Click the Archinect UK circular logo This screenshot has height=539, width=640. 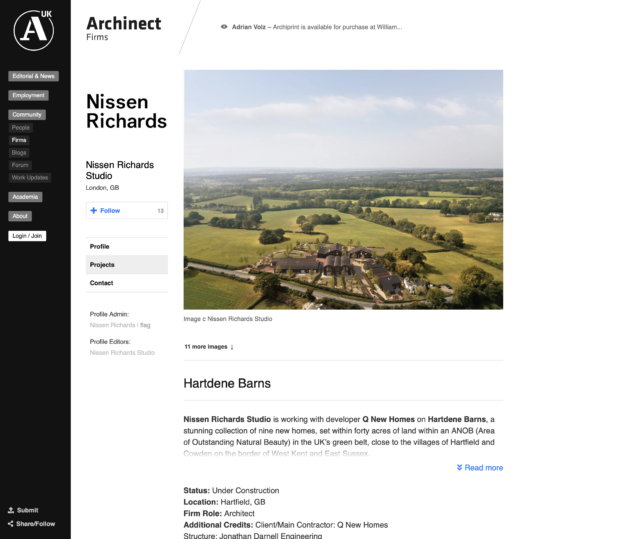tap(33, 30)
